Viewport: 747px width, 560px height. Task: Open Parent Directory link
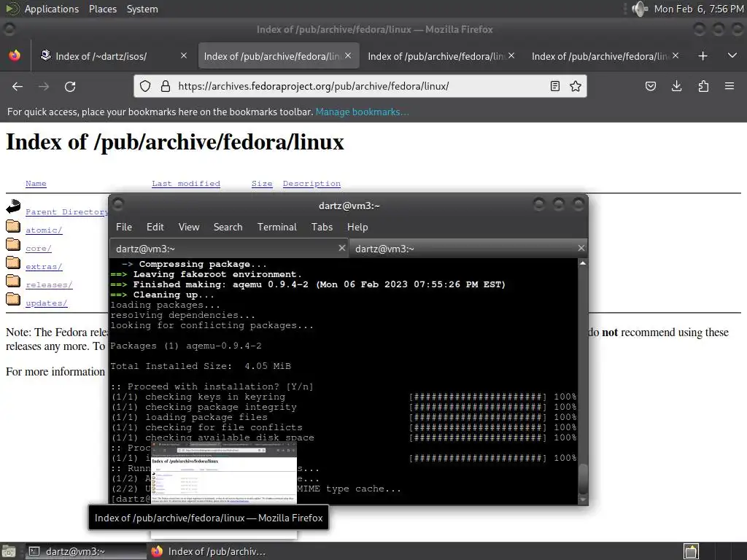coord(66,212)
